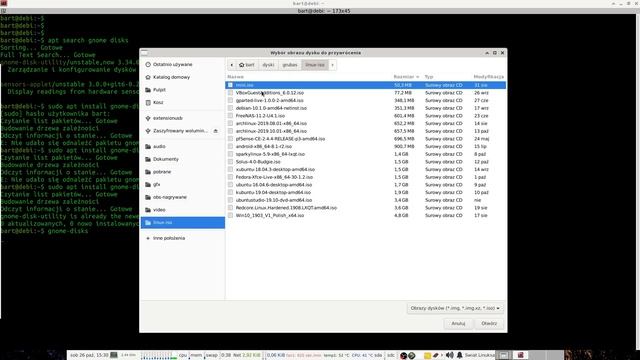Image resolution: width=640 pixels, height=360 pixels.
Task: Navigate to grubas in path bar
Action: (290, 65)
